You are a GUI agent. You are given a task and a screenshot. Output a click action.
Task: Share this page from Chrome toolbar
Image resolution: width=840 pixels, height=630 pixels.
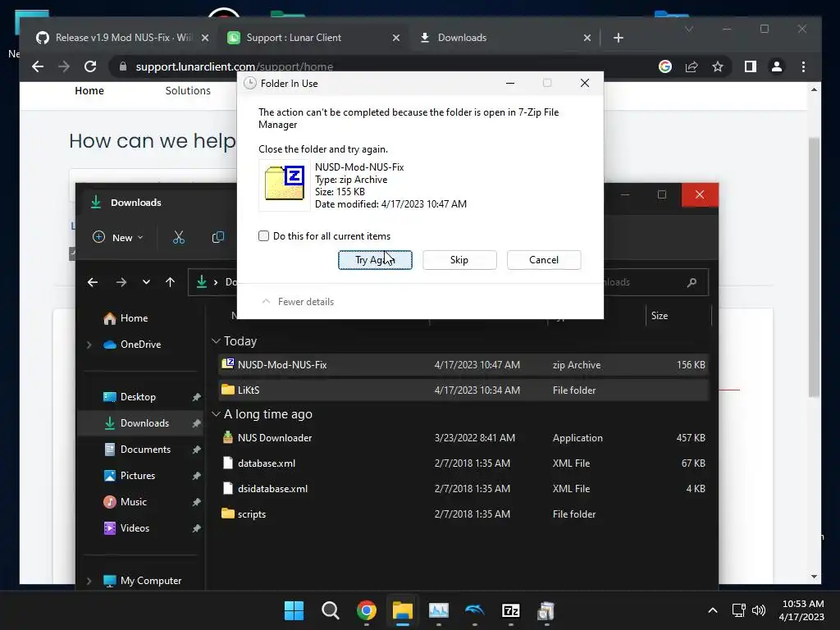(692, 66)
